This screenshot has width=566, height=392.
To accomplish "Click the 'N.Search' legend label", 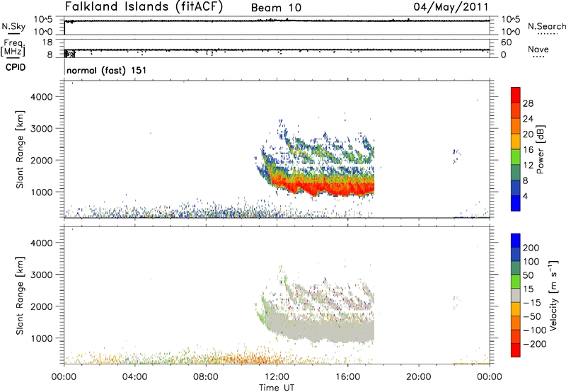I will click(546, 26).
